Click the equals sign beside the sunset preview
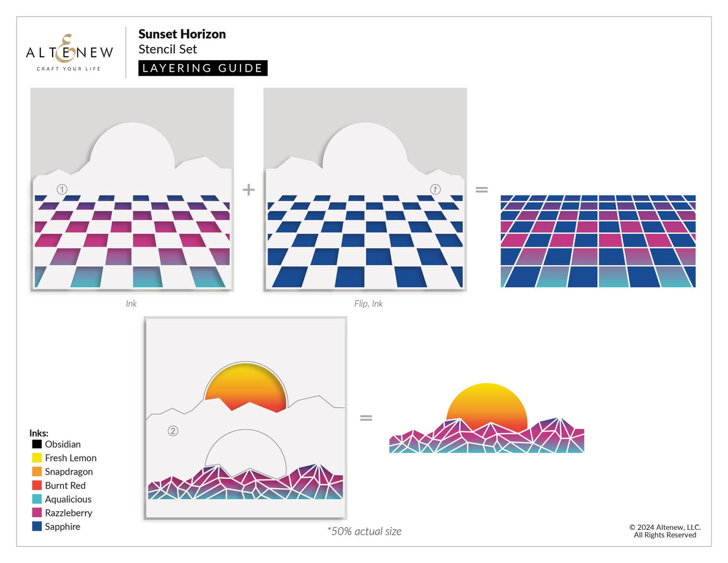This screenshot has height=563, width=728. 367,417
